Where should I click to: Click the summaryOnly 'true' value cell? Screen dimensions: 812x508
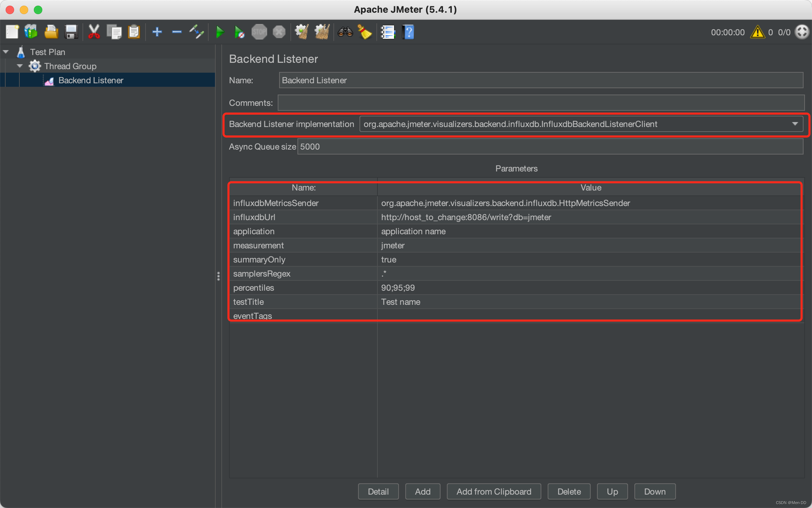coord(591,259)
